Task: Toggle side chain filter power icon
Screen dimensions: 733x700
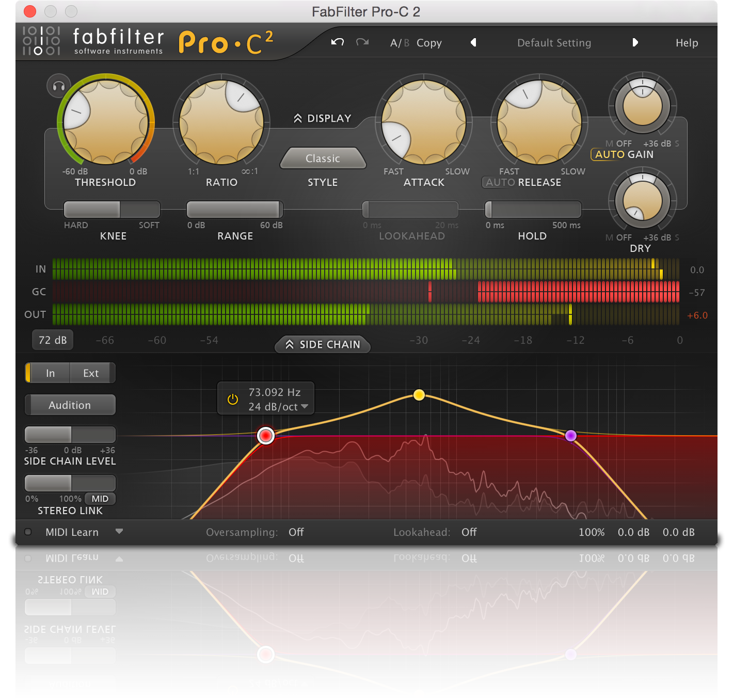Action: [233, 399]
